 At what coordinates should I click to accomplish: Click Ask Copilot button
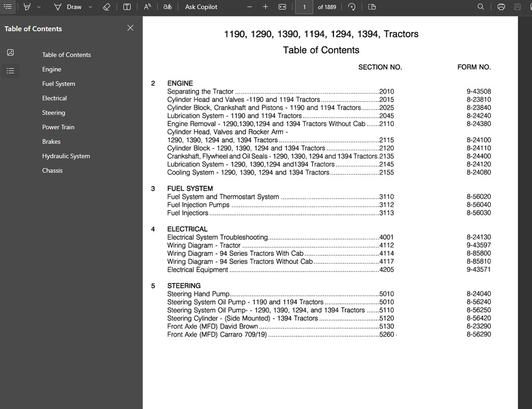(201, 7)
